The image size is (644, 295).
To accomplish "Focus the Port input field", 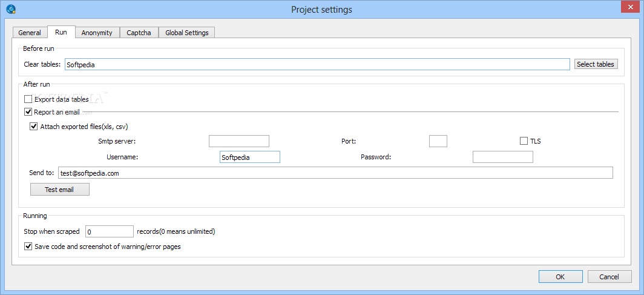I will tap(438, 141).
